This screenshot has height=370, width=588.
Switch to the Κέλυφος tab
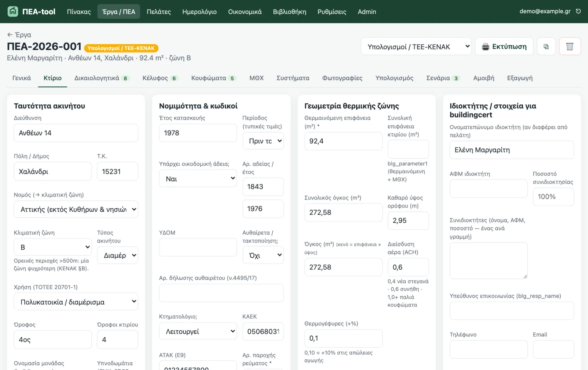[x=160, y=78]
